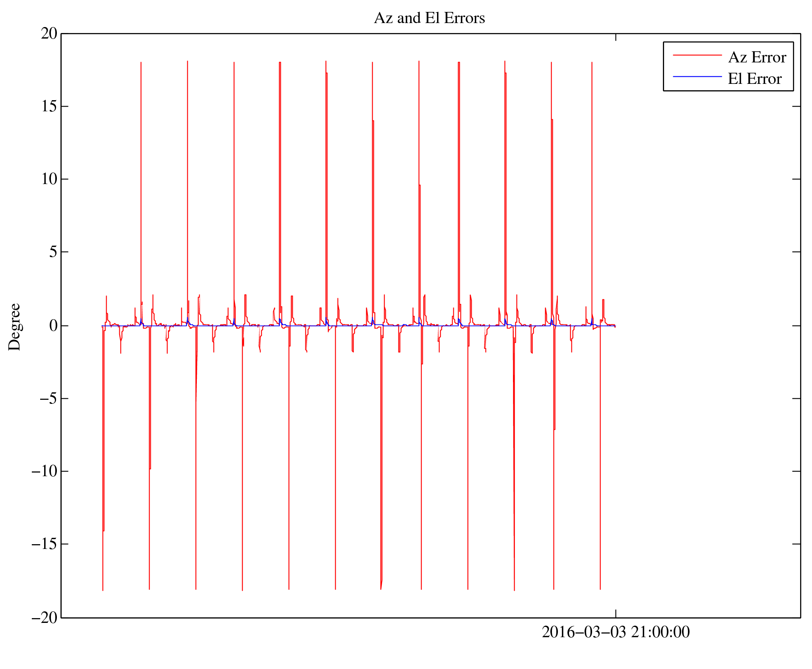Click the red line sample in legend
Screen dimensions: 812x669
click(697, 55)
